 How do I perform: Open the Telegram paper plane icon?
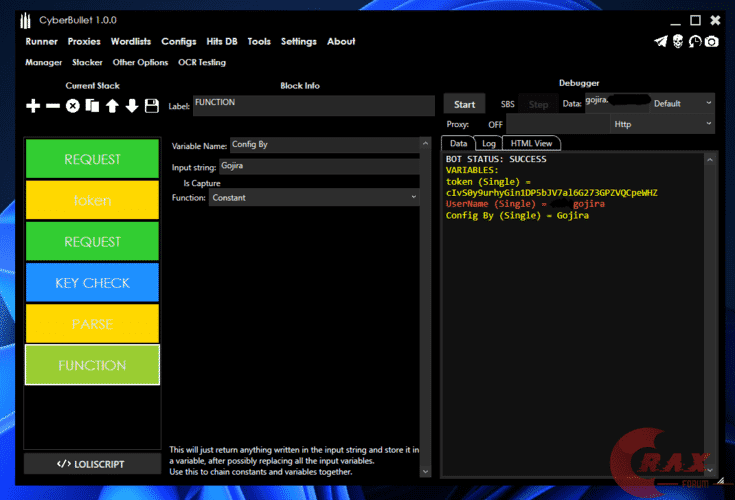pos(660,41)
